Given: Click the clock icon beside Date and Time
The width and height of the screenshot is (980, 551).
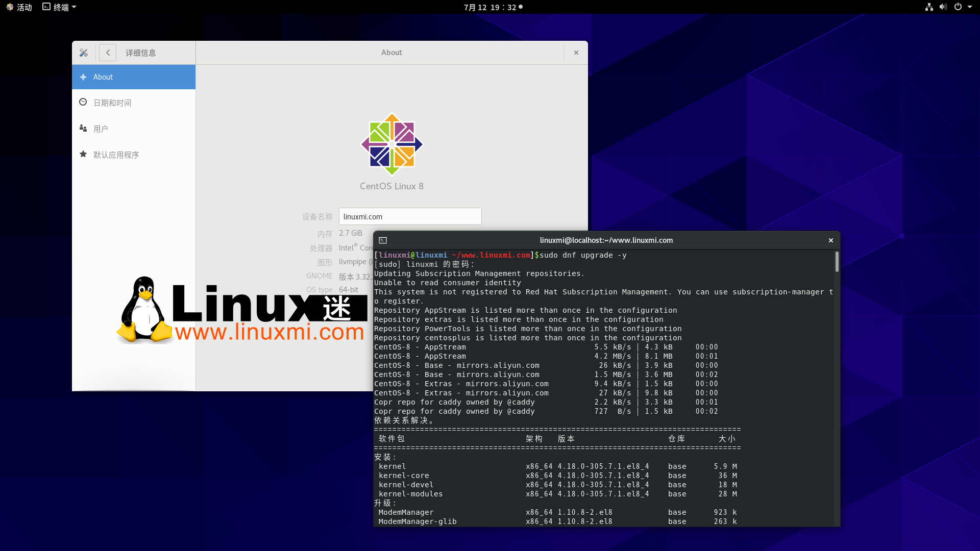Looking at the screenshot, I should [83, 102].
